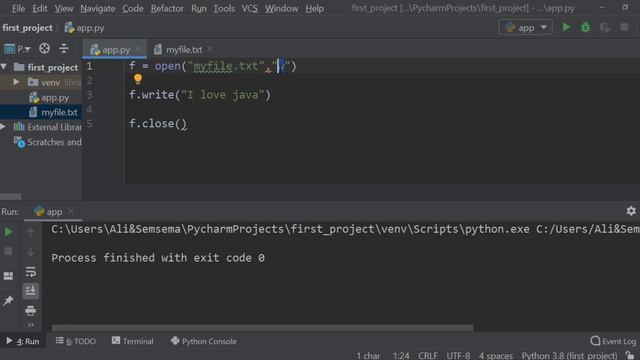Toggle scroll to end in console
640x360 pixels.
(31, 291)
